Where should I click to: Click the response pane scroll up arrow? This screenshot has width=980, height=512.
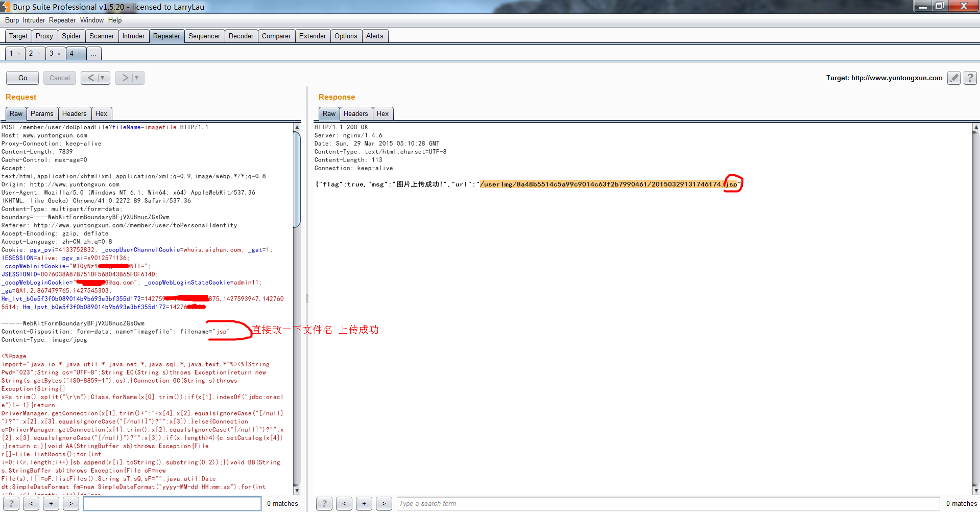pyautogui.click(x=976, y=127)
